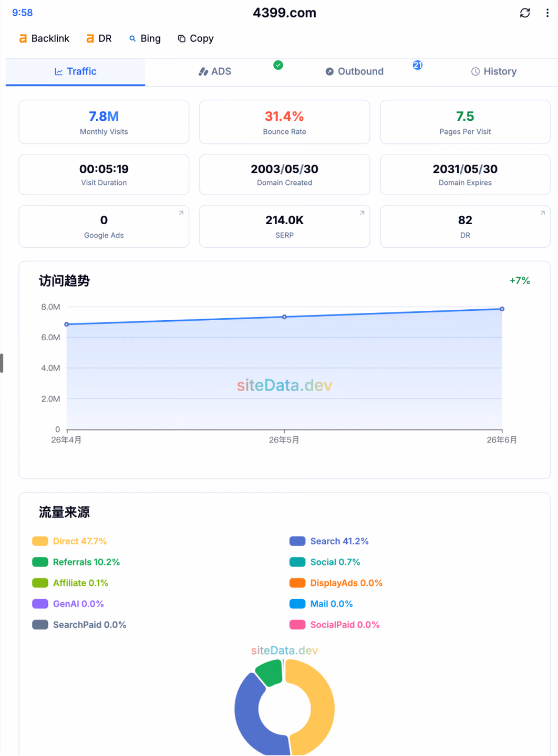The image size is (558, 756).
Task: Click the 访问趋势 chart heading
Action: pos(64,281)
